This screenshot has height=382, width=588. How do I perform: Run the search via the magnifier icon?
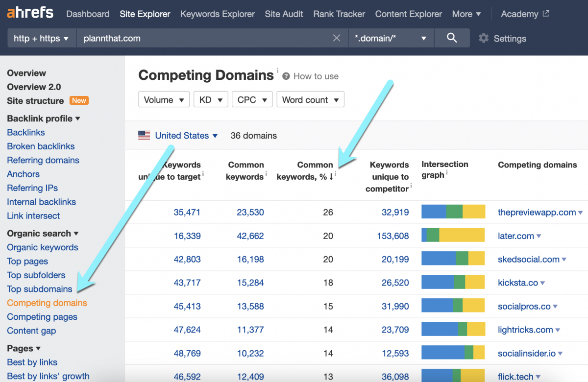451,38
